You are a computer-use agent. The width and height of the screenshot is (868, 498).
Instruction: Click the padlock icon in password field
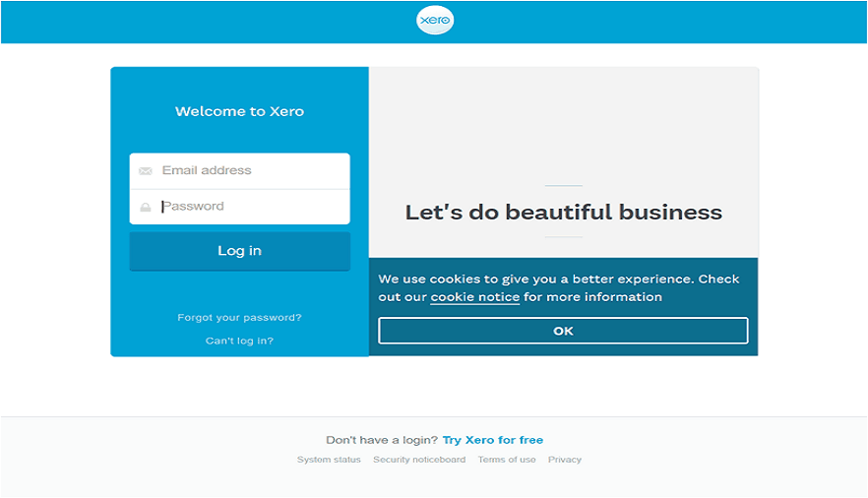pos(146,208)
